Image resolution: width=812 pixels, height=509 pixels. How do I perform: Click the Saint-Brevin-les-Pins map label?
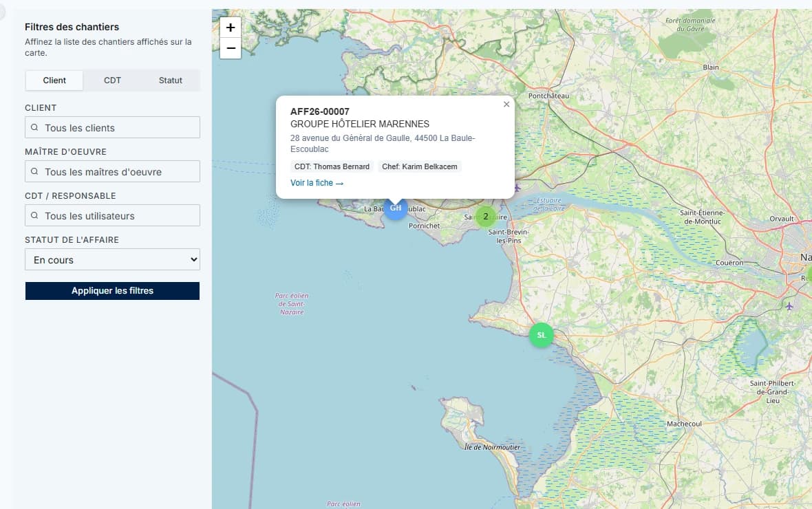coord(508,236)
